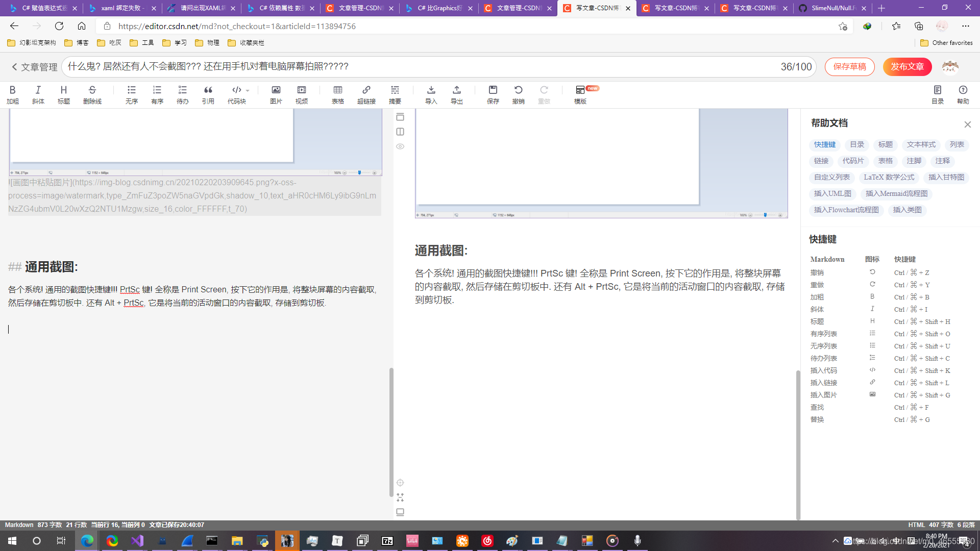Show hidden system tray icons chevron
The height and width of the screenshot is (551, 980).
[x=835, y=541]
